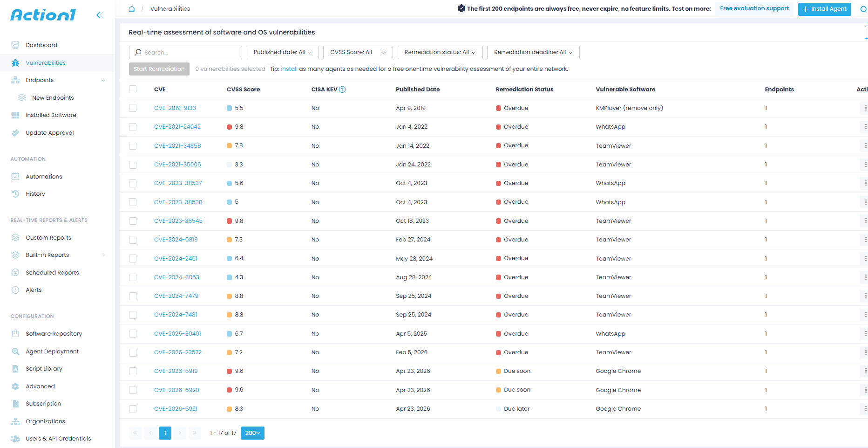Check the CVE-2024-0819 row checkbox
The width and height of the screenshot is (868, 448).
(133, 240)
